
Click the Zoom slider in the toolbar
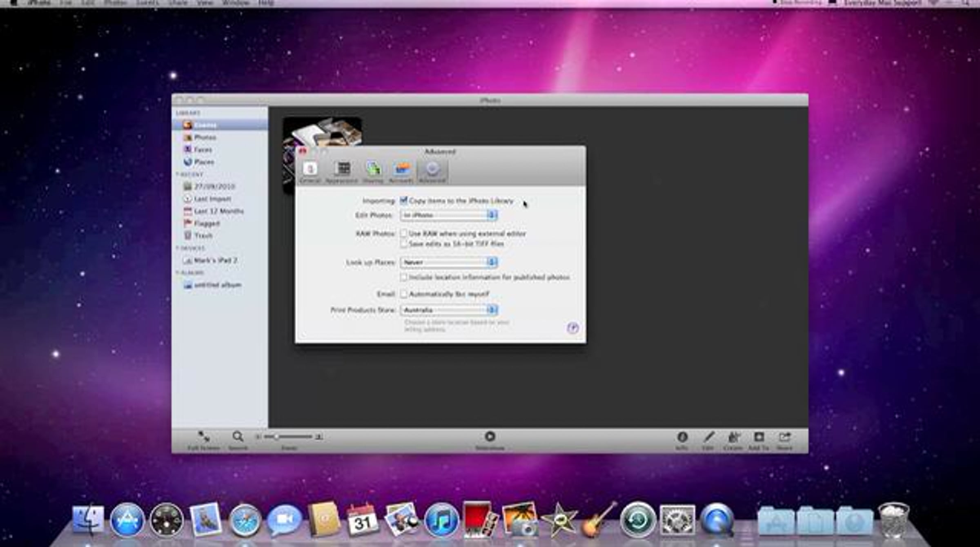coord(288,437)
